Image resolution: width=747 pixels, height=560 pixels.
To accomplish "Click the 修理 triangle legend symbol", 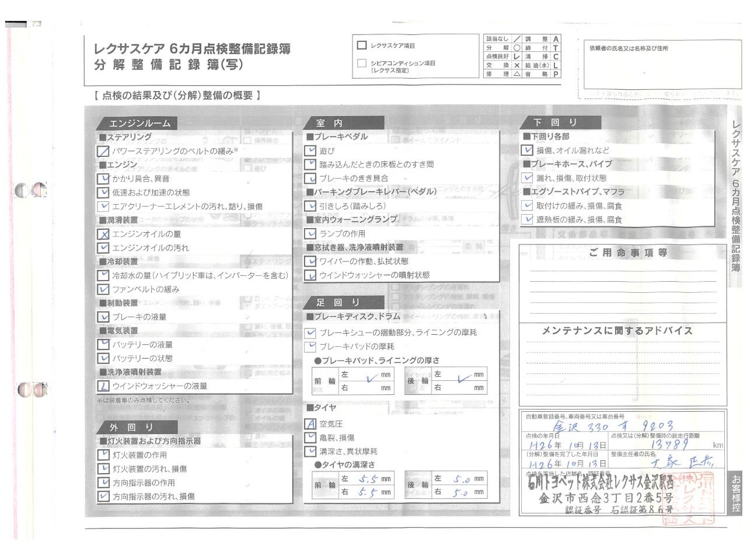I will pyautogui.click(x=516, y=74).
